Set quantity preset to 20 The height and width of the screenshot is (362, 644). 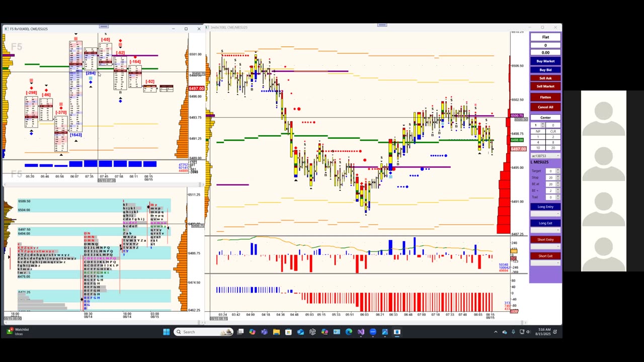pyautogui.click(x=553, y=148)
